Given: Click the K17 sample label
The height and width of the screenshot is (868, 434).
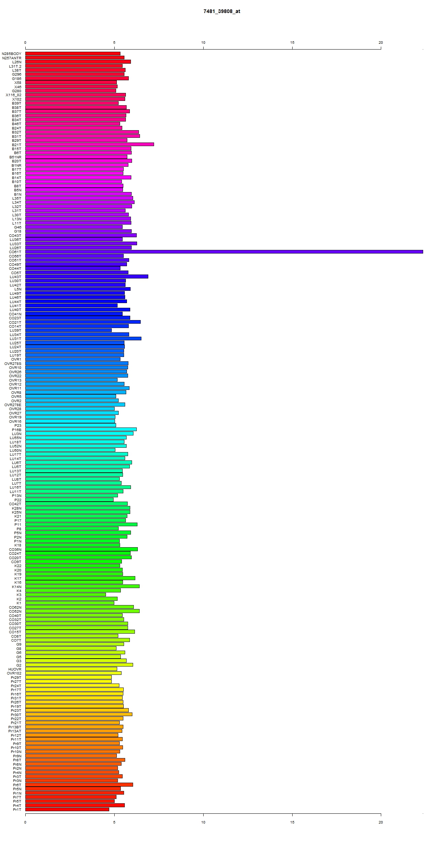Looking at the screenshot, I should click(x=18, y=578).
